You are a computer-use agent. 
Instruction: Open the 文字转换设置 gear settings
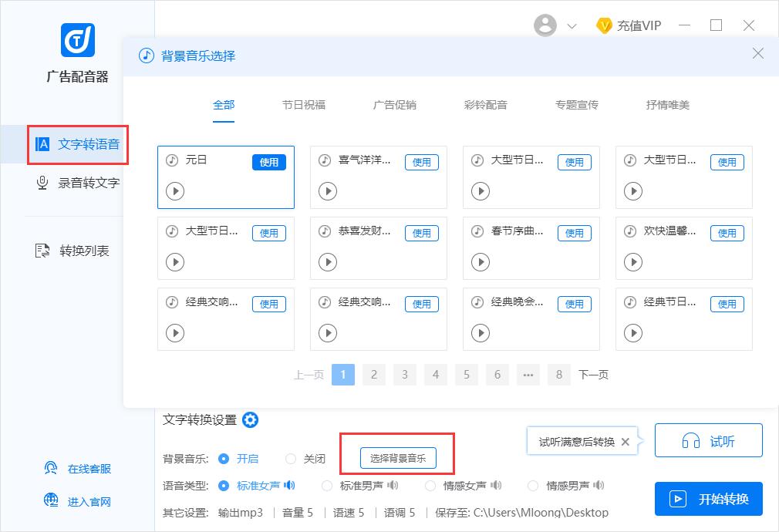coord(251,420)
